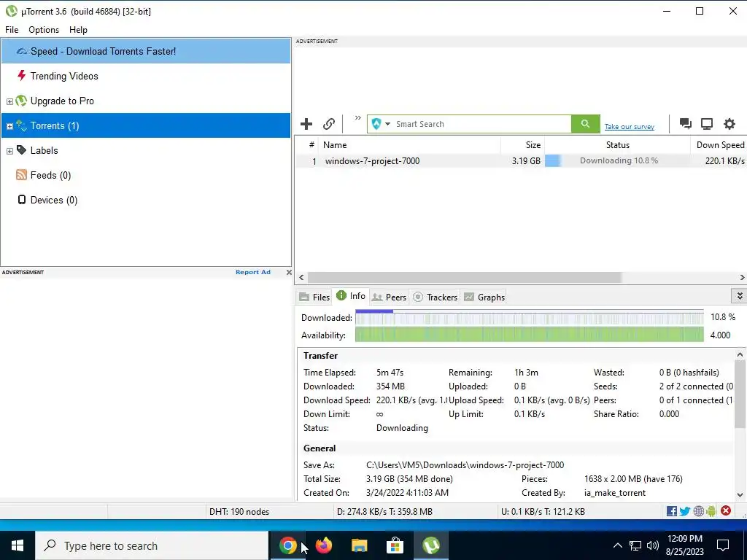Select Torrents (1) in sidebar
Image resolution: width=747 pixels, height=560 pixels.
pos(146,125)
